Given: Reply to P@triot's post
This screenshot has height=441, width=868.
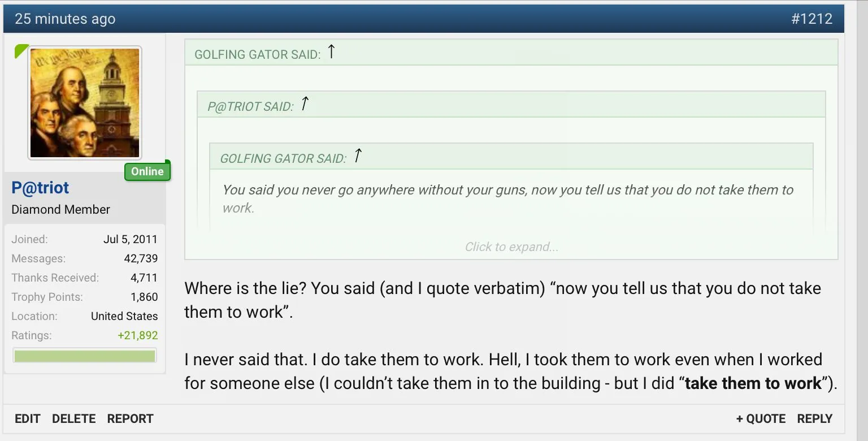Looking at the screenshot, I should (814, 419).
